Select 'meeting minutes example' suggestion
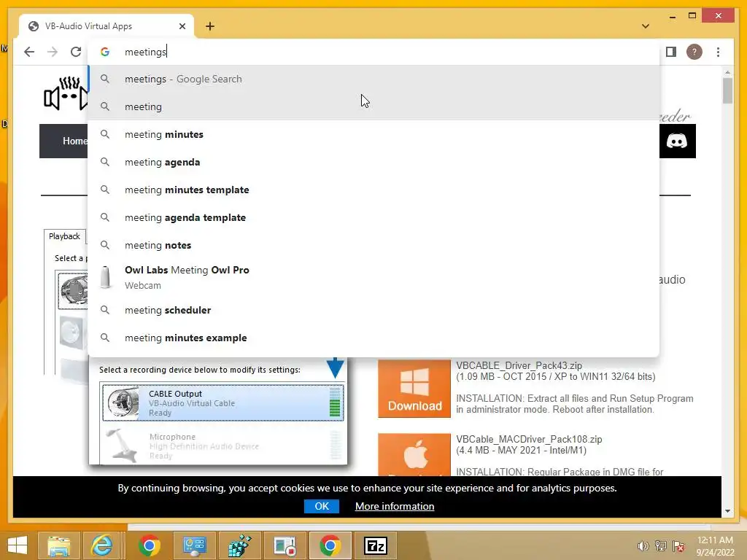Viewport: 747px width, 560px height. [374, 338]
